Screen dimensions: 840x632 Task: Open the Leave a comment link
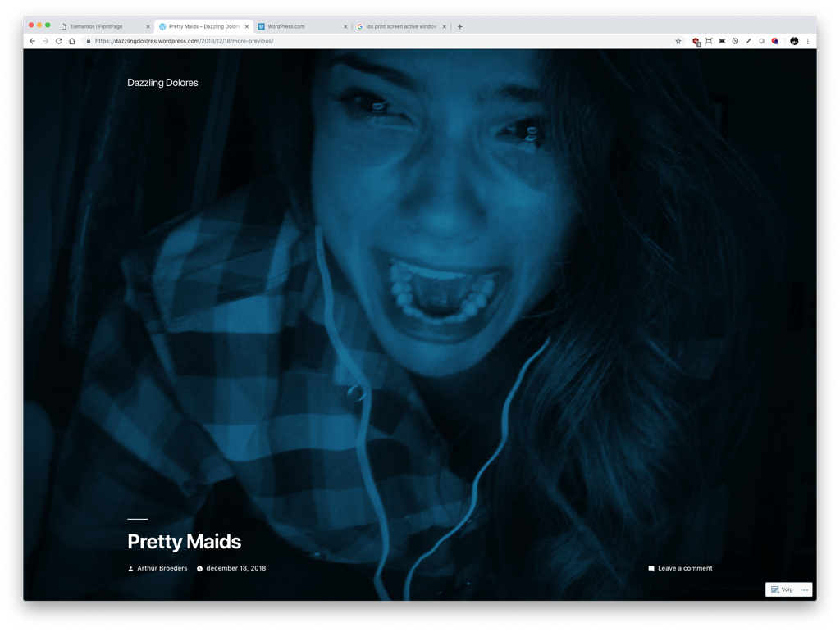(684, 568)
